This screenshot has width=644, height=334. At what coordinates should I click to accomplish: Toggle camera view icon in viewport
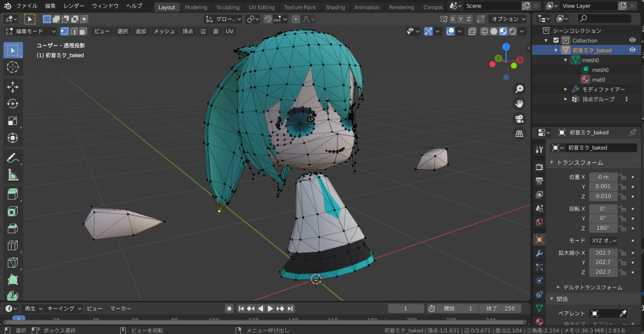[519, 119]
